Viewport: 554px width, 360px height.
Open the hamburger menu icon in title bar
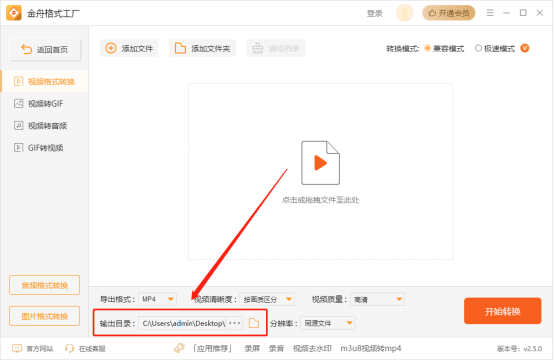tap(490, 13)
